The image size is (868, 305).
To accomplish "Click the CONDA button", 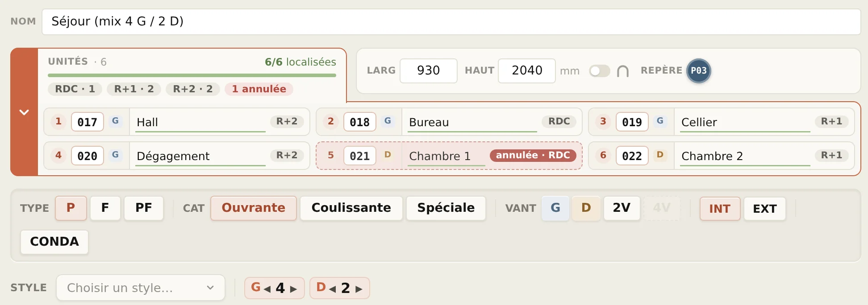I will pos(54,242).
